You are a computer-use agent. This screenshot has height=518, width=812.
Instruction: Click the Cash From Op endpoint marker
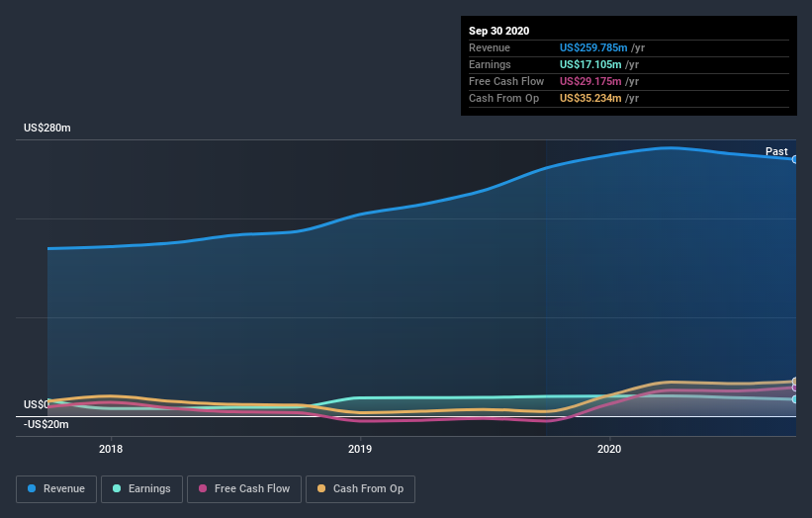(795, 382)
